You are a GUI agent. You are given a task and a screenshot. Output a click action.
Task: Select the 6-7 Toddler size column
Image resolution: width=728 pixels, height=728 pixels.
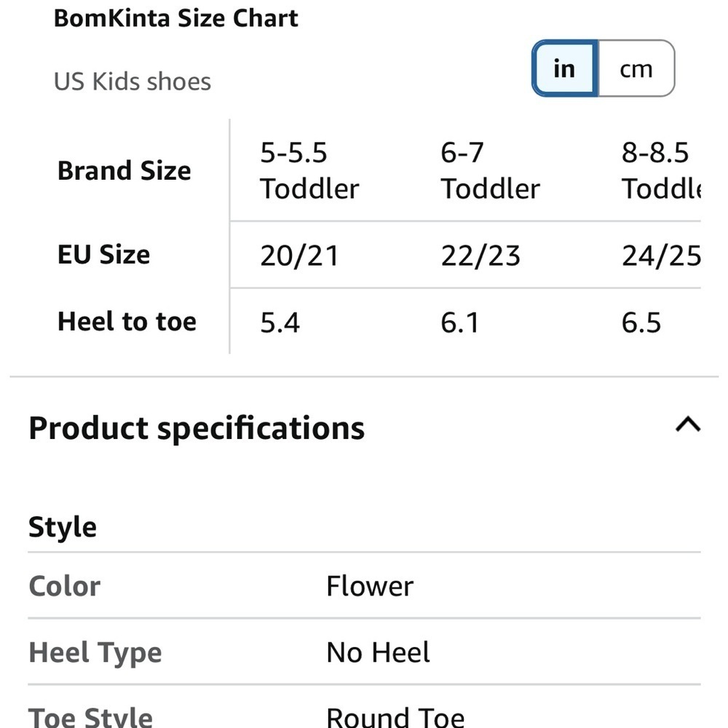click(x=490, y=170)
